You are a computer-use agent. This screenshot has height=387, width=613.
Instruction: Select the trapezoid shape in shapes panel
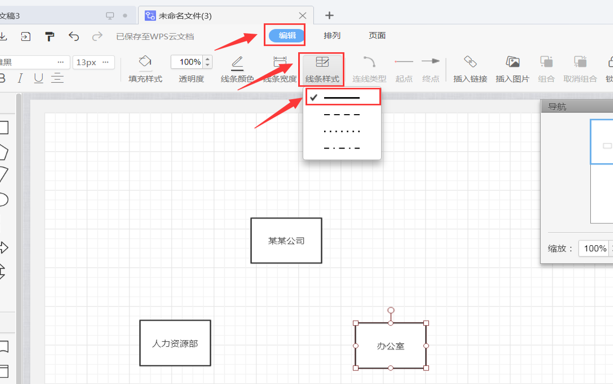pyautogui.click(x=3, y=174)
